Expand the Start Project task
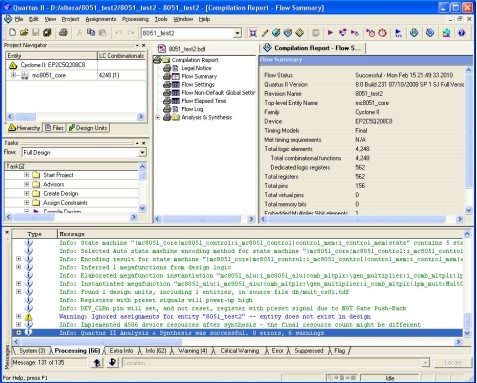477x383 pixels. click(x=27, y=175)
